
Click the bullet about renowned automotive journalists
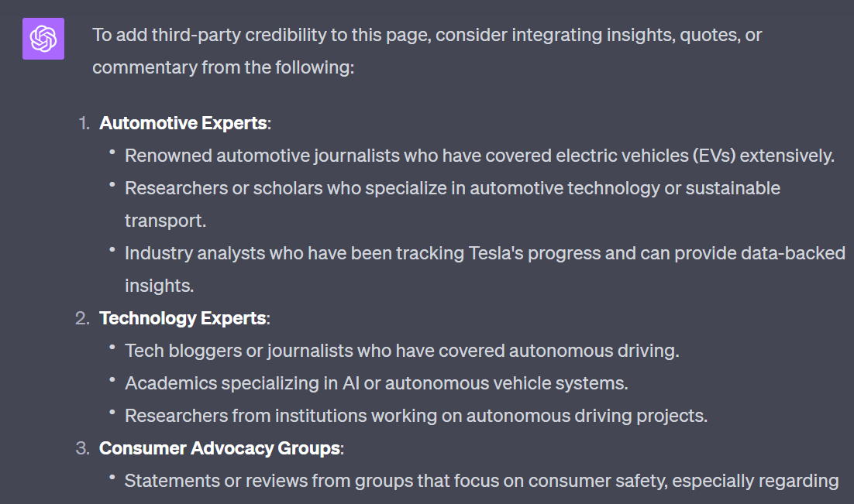coord(479,156)
